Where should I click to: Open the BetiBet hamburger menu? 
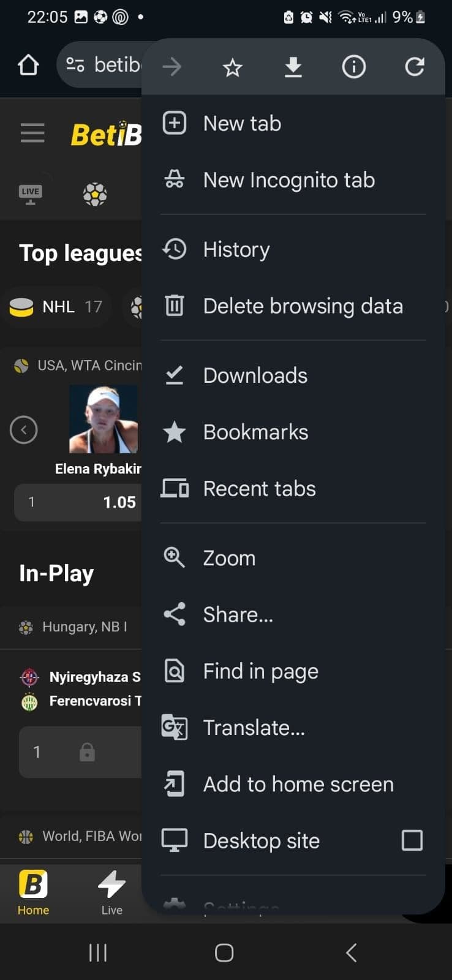pos(32,132)
